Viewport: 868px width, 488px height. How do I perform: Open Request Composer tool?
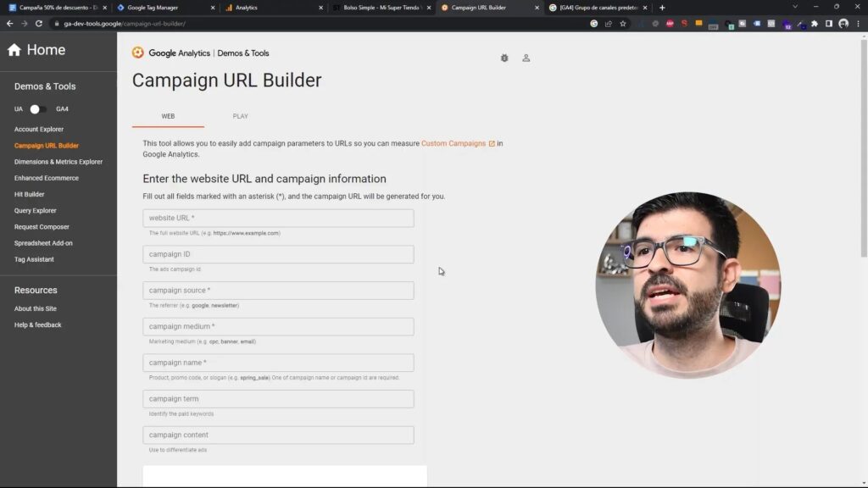pos(42,227)
